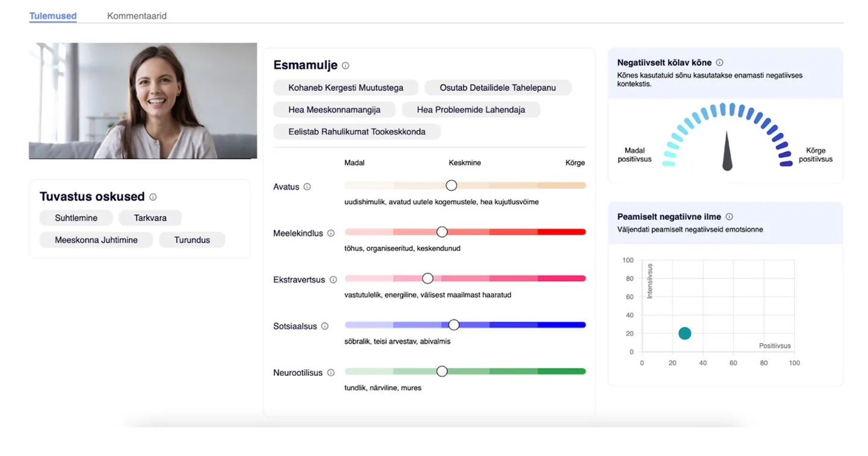Click the Osutab Detailidele Tahelepanu tag

498,87
